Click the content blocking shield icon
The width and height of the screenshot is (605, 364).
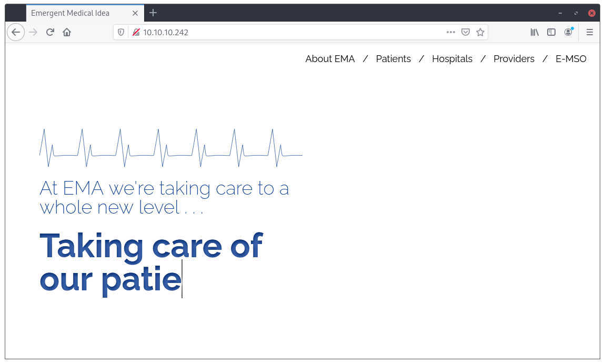pyautogui.click(x=121, y=32)
